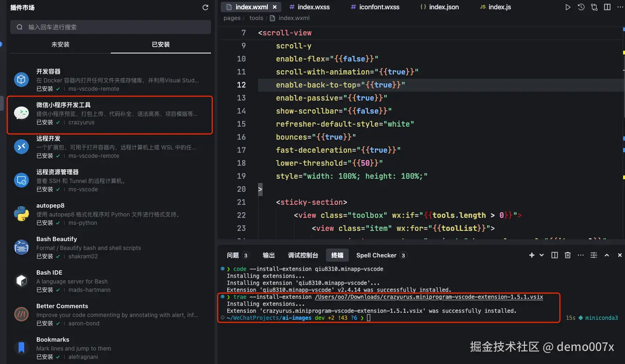
Task: Open the terminal panel settings sliders icon
Action: coord(594,255)
